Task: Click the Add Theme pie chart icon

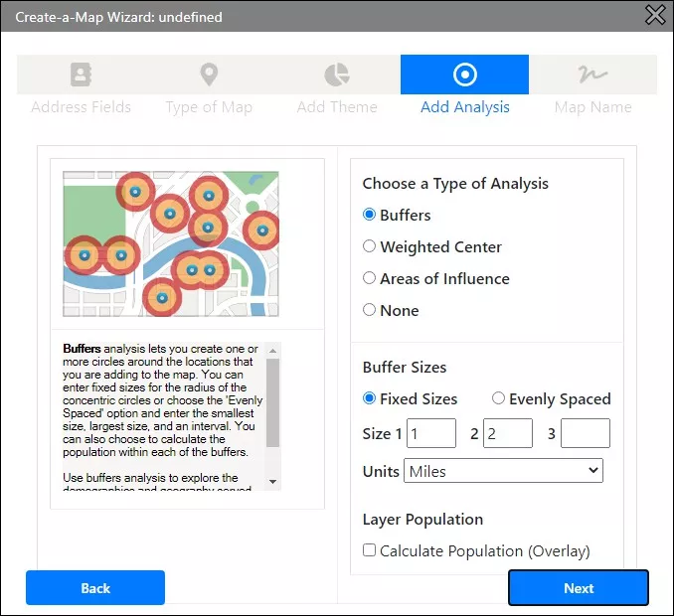Action: click(337, 75)
